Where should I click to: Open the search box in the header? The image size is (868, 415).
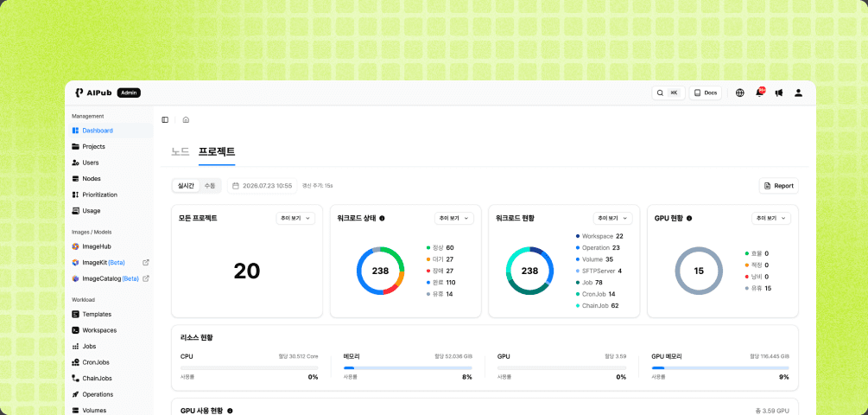(668, 93)
